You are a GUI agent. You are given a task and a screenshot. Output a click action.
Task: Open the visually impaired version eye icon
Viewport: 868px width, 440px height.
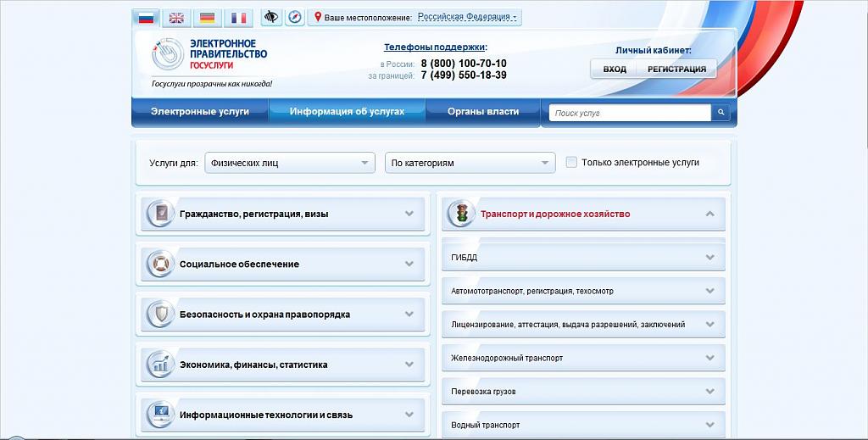tap(270, 17)
